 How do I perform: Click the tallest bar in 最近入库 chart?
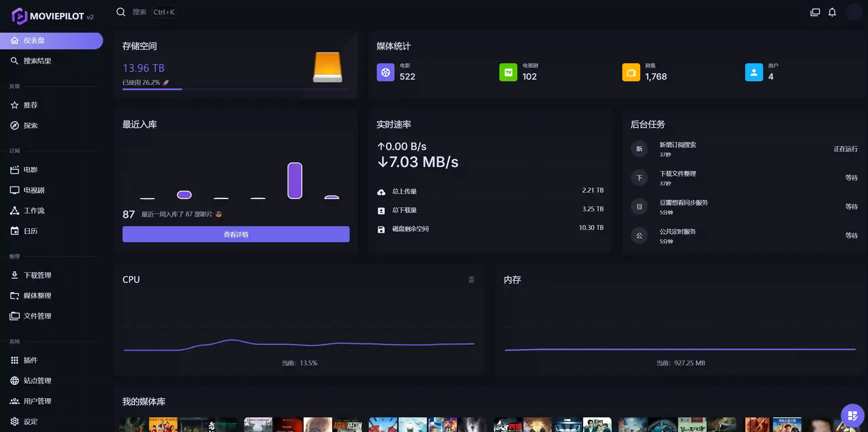pyautogui.click(x=294, y=180)
